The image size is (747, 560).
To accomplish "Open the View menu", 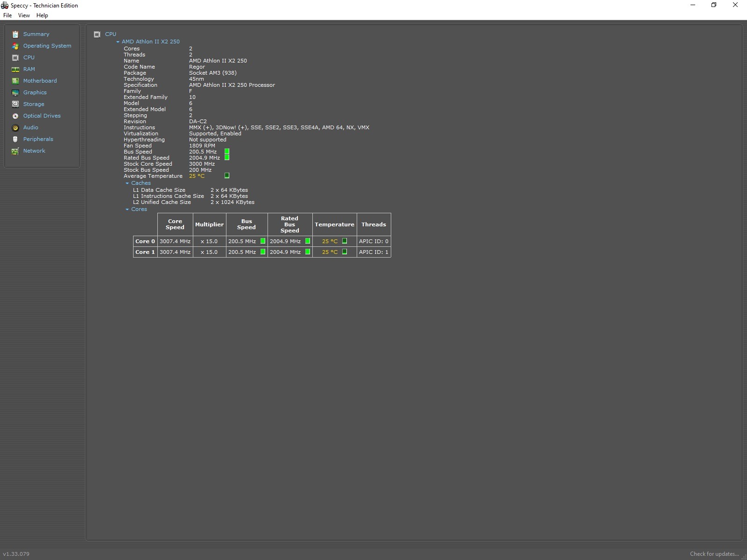I will coord(24,15).
